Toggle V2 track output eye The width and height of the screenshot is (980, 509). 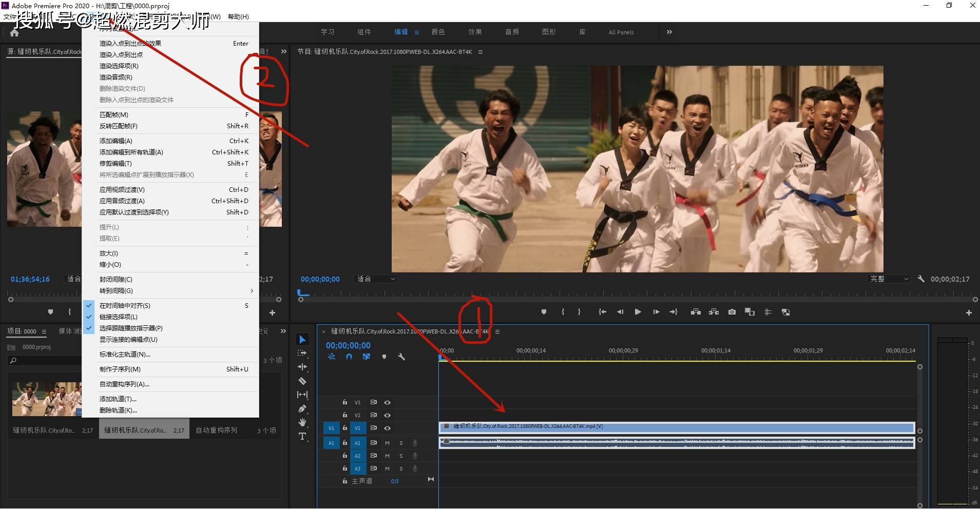coord(388,415)
